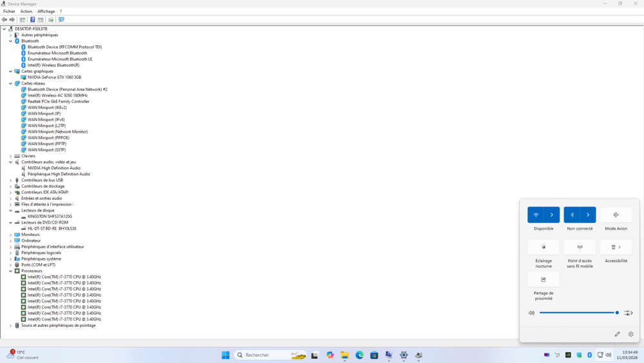Collapse the Processeurs category
The width and height of the screenshot is (644, 363).
point(10,271)
